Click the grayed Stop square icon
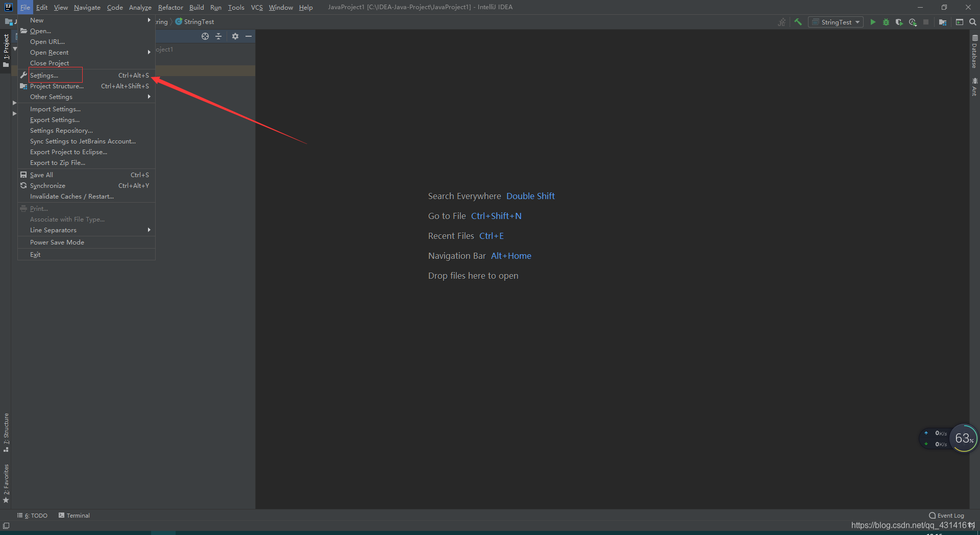Viewport: 980px width, 535px height. coord(926,22)
